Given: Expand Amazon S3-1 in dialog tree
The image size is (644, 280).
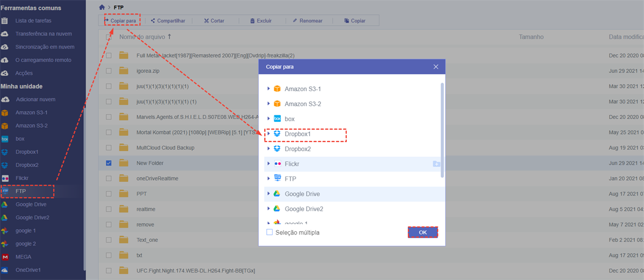Looking at the screenshot, I should click(268, 89).
